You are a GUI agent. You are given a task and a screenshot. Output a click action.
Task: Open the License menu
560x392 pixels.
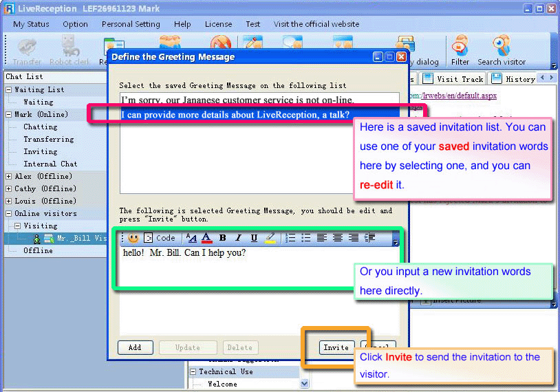click(219, 24)
